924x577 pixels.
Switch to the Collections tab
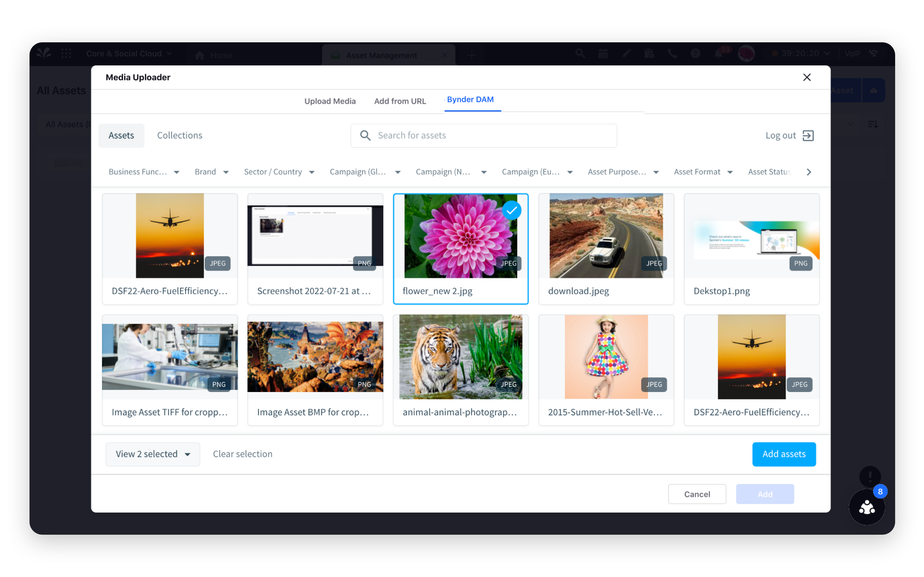click(x=179, y=136)
